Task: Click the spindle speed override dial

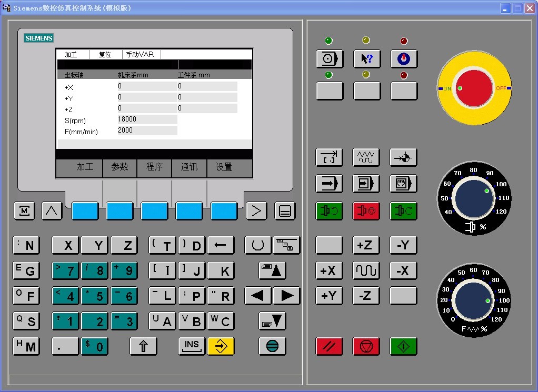Action: click(x=473, y=198)
